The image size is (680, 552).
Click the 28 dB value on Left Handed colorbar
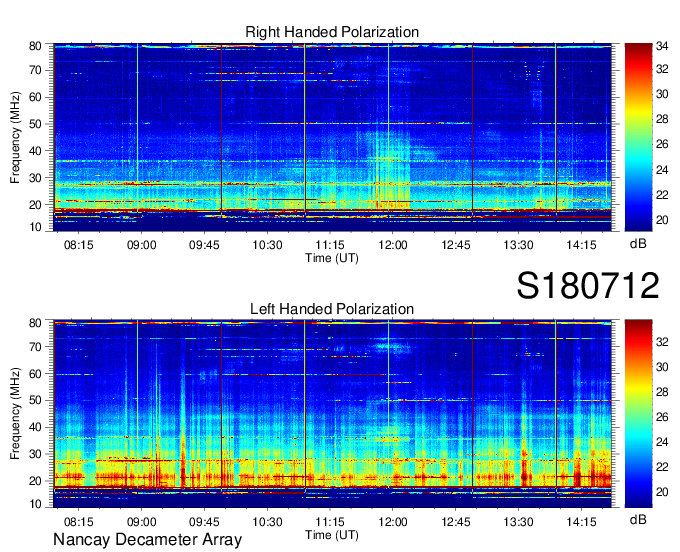tap(662, 392)
